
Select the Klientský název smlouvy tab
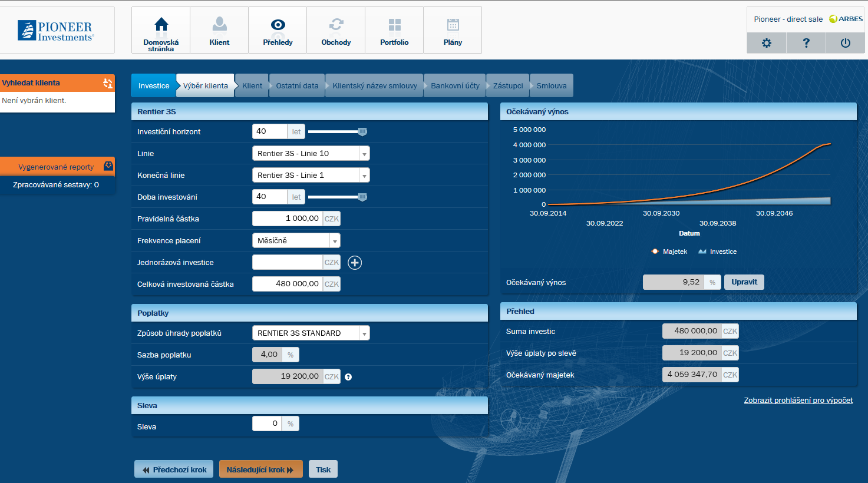click(375, 85)
